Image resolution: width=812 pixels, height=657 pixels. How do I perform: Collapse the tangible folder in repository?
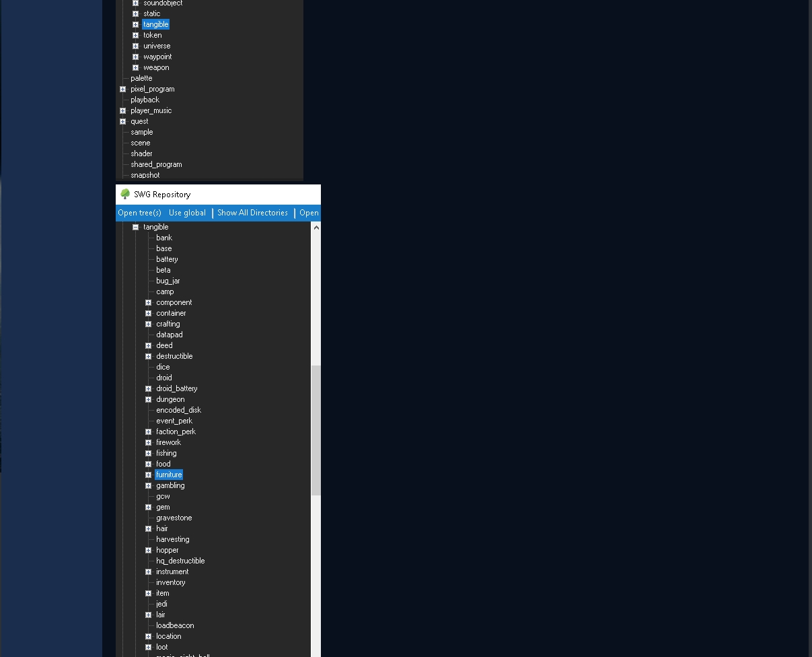tap(135, 227)
